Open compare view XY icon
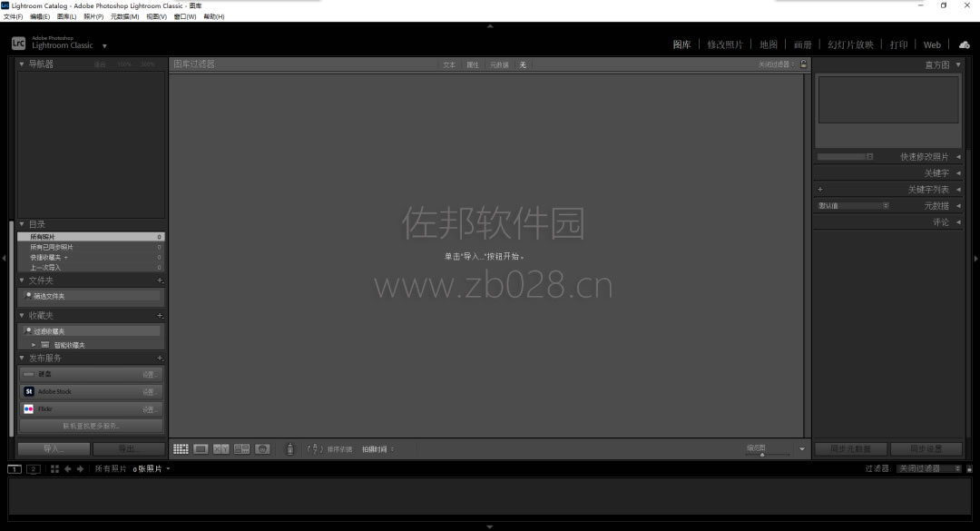Viewport: 980px width, 531px height. pyautogui.click(x=221, y=449)
